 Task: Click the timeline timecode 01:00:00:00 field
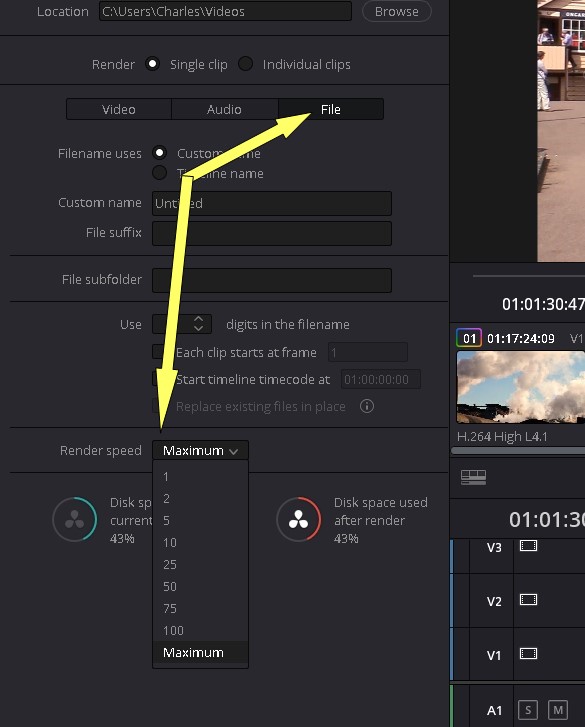381,379
